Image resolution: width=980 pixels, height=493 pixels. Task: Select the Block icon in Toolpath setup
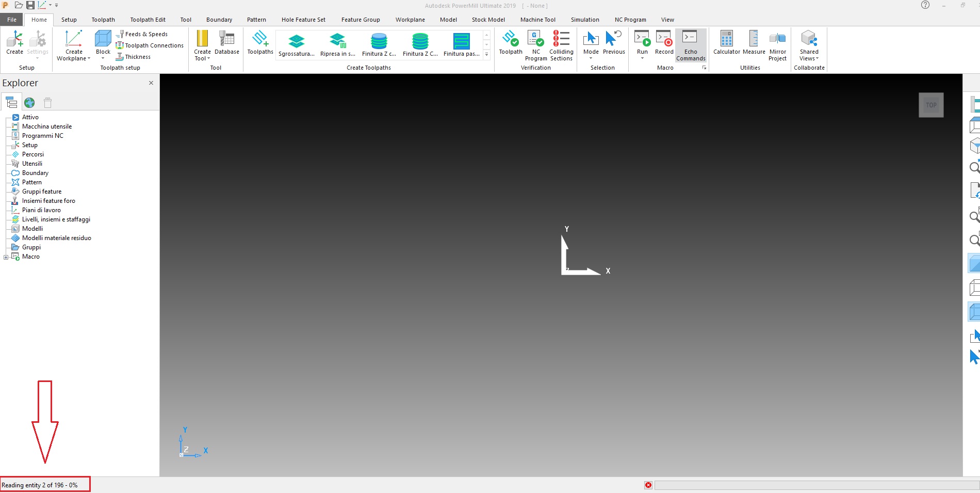tap(102, 43)
